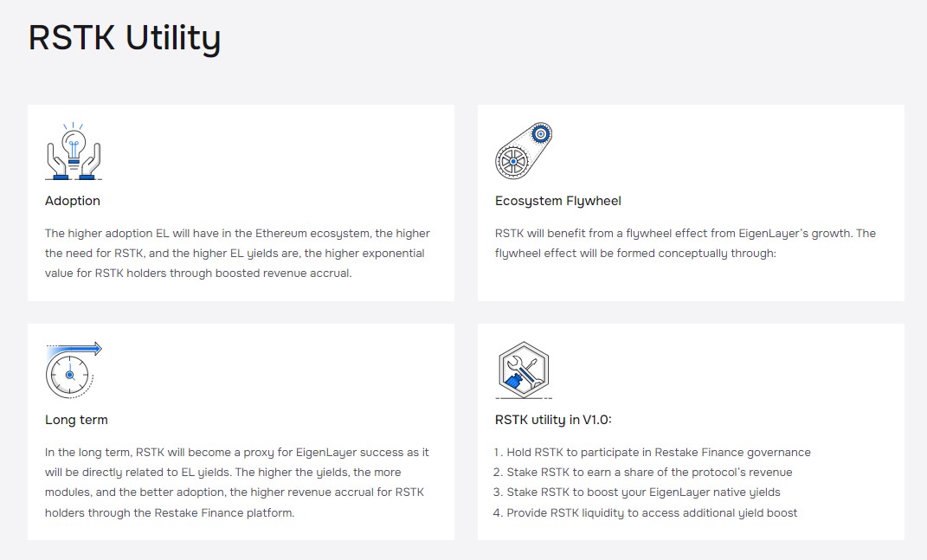Click the small gear in the flywheel icon
Screen dimensions: 927x560
541,134
